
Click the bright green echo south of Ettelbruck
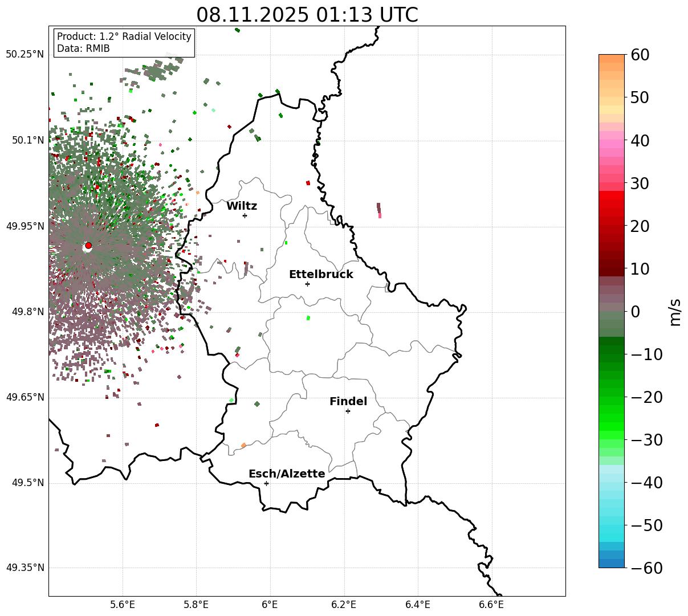tap(308, 318)
